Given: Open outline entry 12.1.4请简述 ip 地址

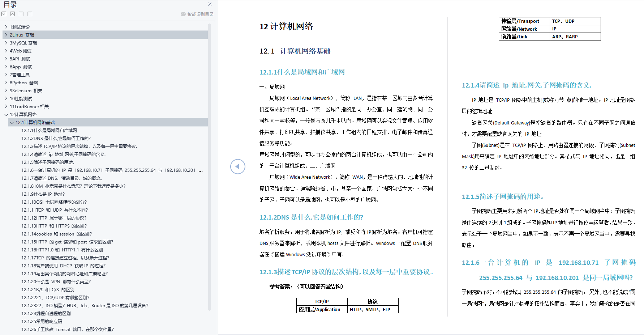Looking at the screenshot, I should tap(64, 154).
